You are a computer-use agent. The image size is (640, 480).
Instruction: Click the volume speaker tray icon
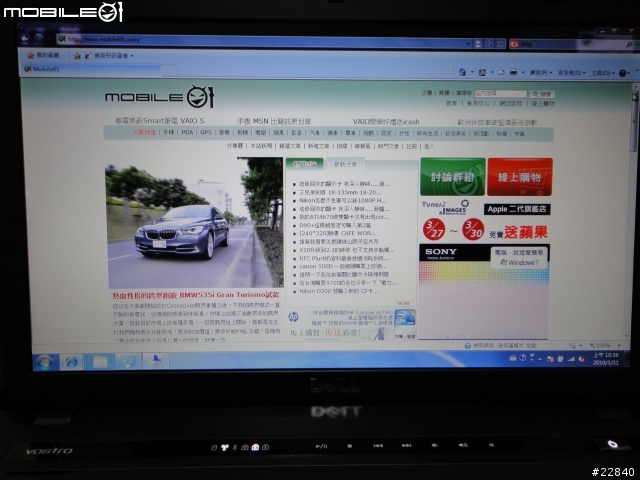pyautogui.click(x=581, y=359)
